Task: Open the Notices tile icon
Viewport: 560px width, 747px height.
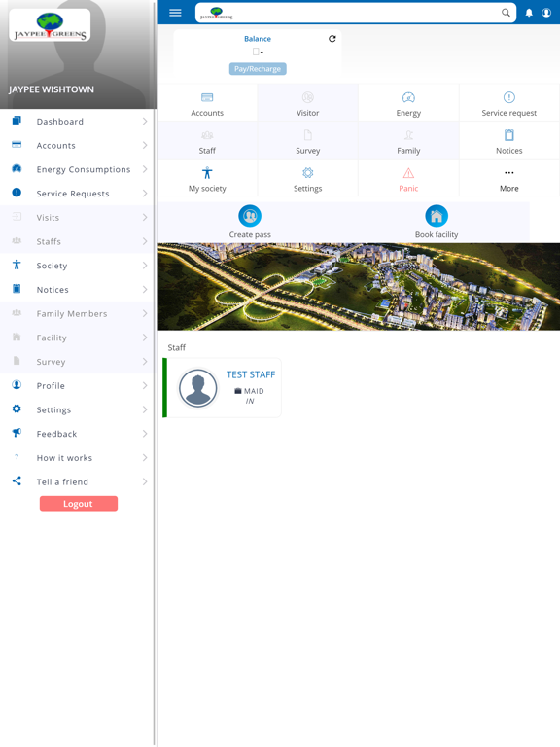Action: click(x=509, y=135)
